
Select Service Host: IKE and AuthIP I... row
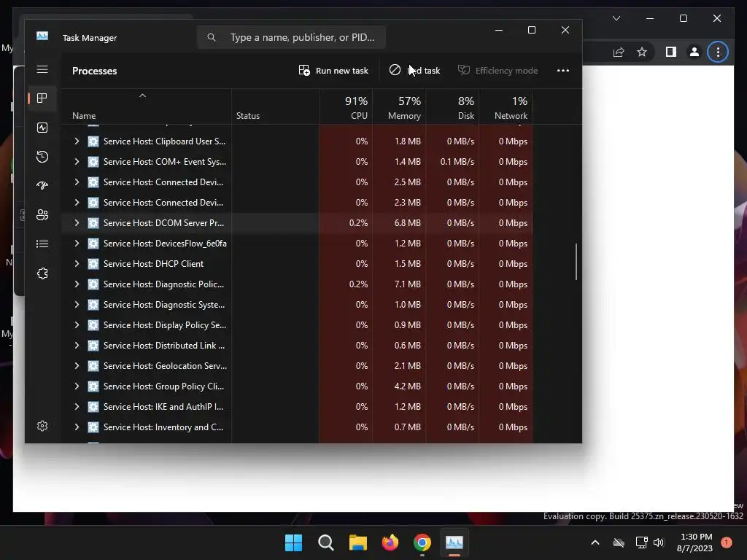tap(298, 407)
